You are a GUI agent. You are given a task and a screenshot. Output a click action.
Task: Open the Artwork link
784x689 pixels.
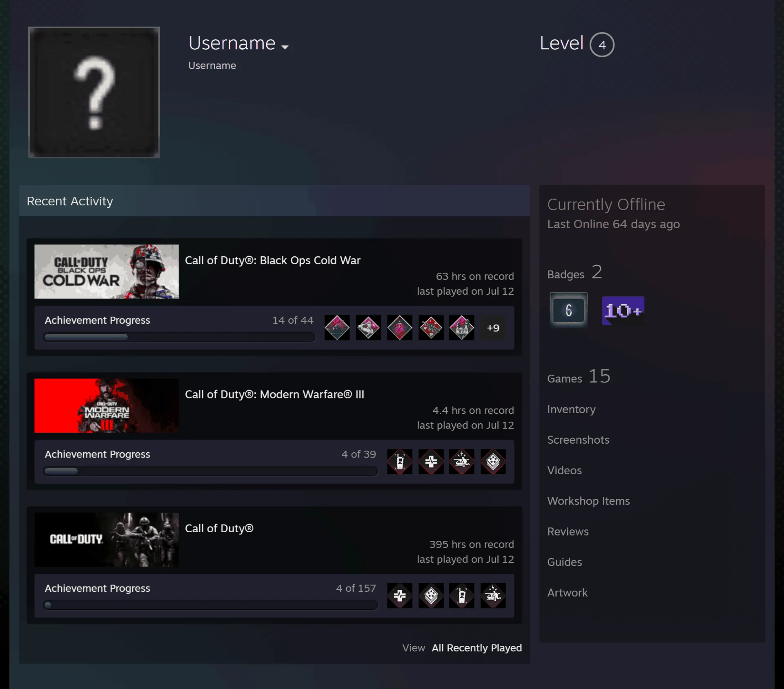(x=567, y=593)
